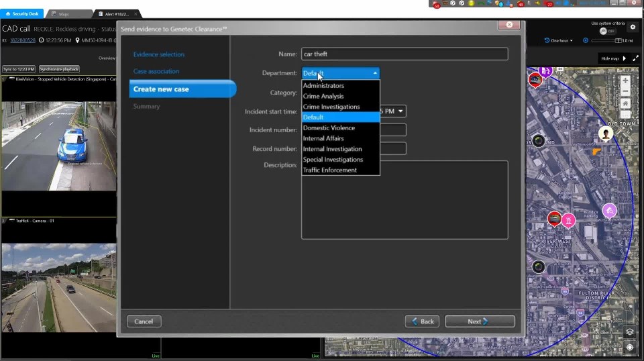Select the person avatar map marker

coord(606,134)
